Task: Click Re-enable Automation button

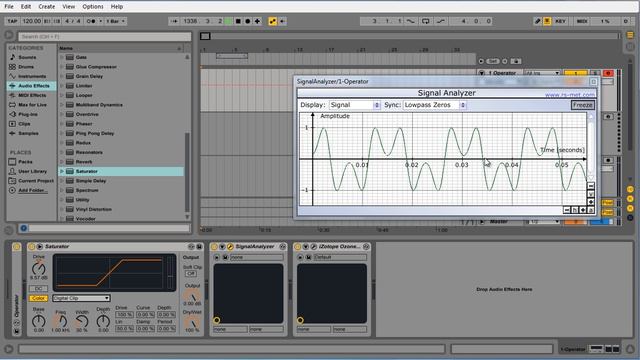Action: point(282,21)
